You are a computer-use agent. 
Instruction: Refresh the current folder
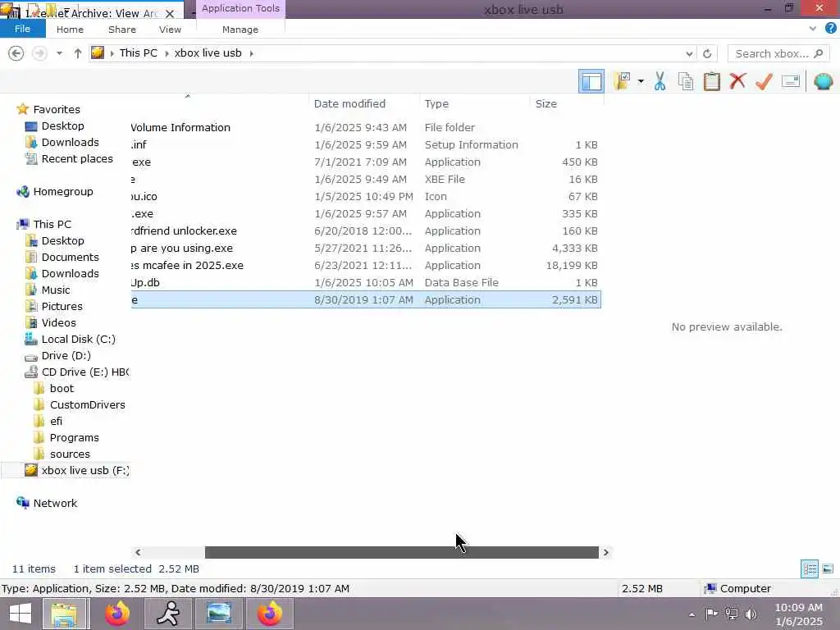pos(707,53)
